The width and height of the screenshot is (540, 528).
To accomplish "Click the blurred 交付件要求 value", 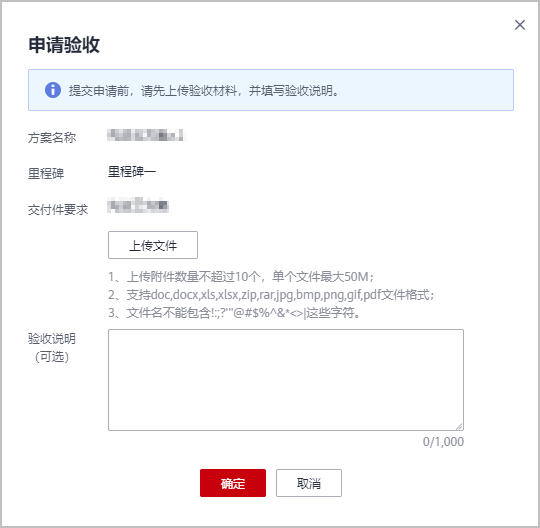I will (138, 205).
